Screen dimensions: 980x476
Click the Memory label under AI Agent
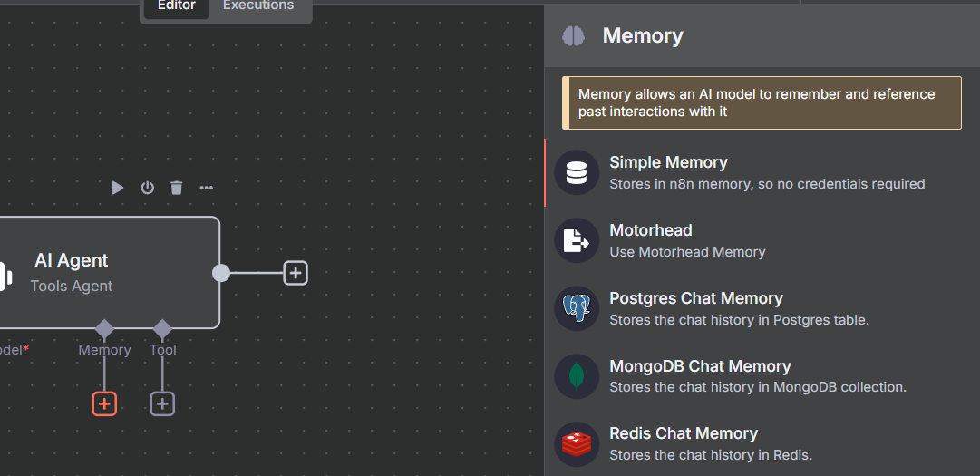tap(104, 350)
